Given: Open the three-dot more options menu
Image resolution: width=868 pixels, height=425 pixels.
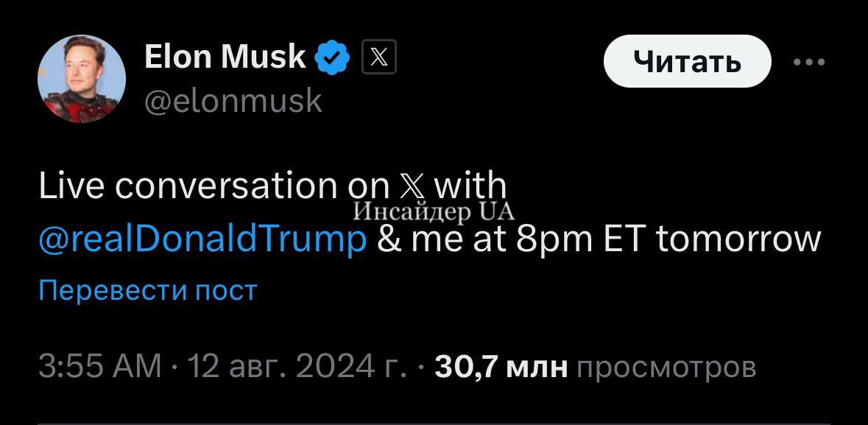Looking at the screenshot, I should pos(809,63).
